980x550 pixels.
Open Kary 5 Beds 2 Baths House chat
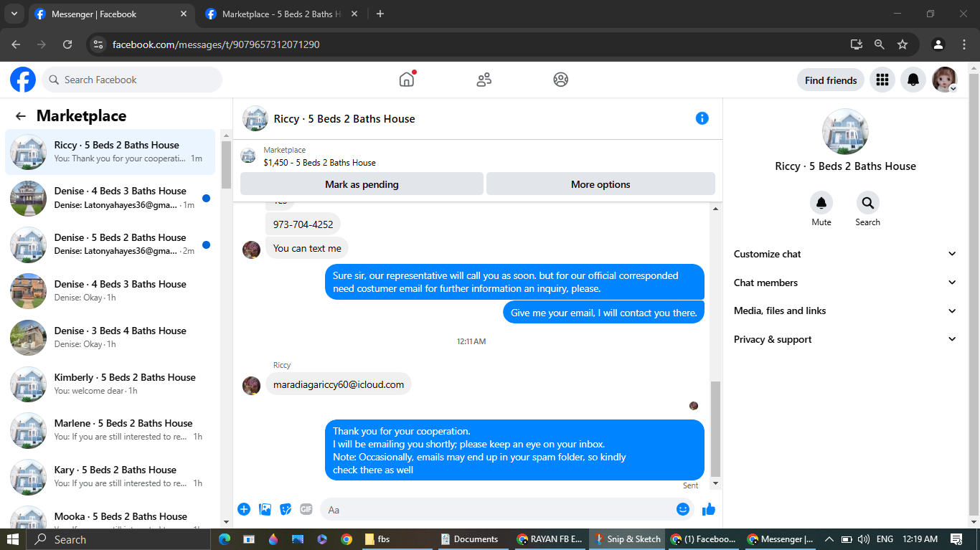(x=110, y=476)
